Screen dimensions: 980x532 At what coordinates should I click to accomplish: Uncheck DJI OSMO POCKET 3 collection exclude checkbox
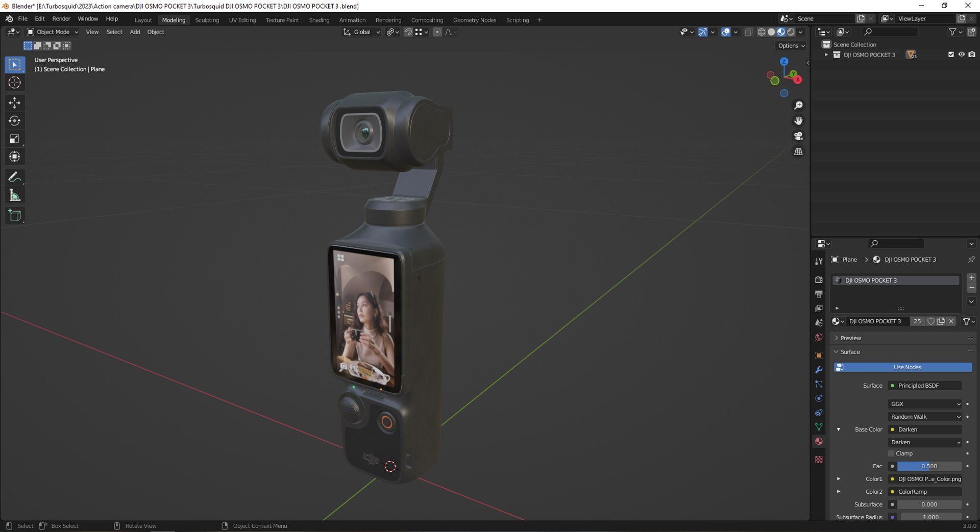tap(951, 55)
